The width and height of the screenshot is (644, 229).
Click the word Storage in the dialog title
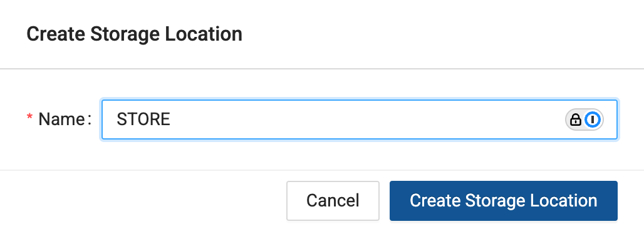(x=125, y=35)
